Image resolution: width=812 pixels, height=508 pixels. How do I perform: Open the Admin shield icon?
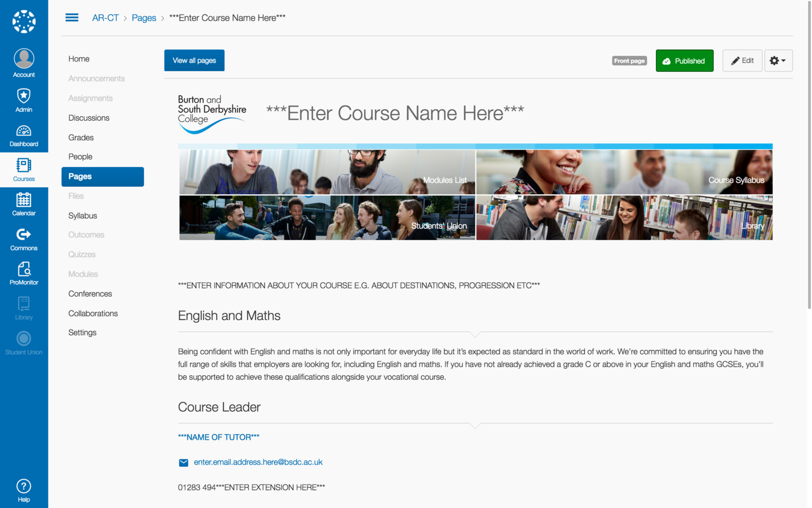(x=24, y=95)
